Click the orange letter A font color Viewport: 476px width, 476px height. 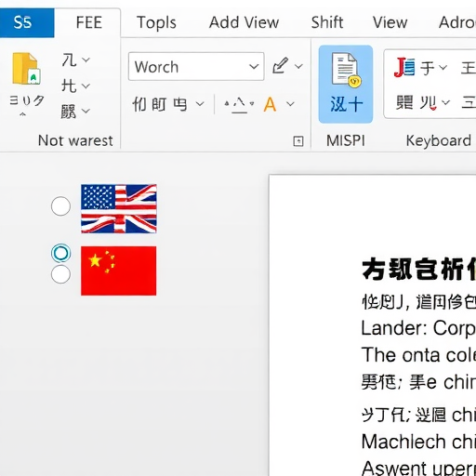[x=270, y=104]
